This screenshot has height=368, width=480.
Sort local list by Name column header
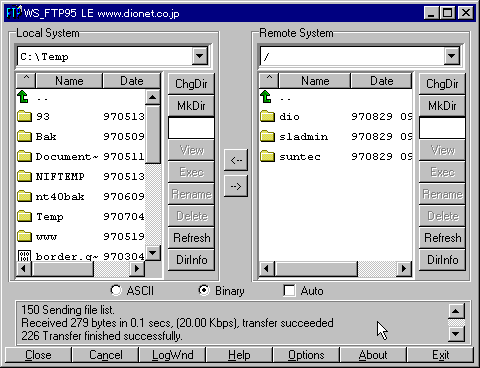click(x=69, y=81)
